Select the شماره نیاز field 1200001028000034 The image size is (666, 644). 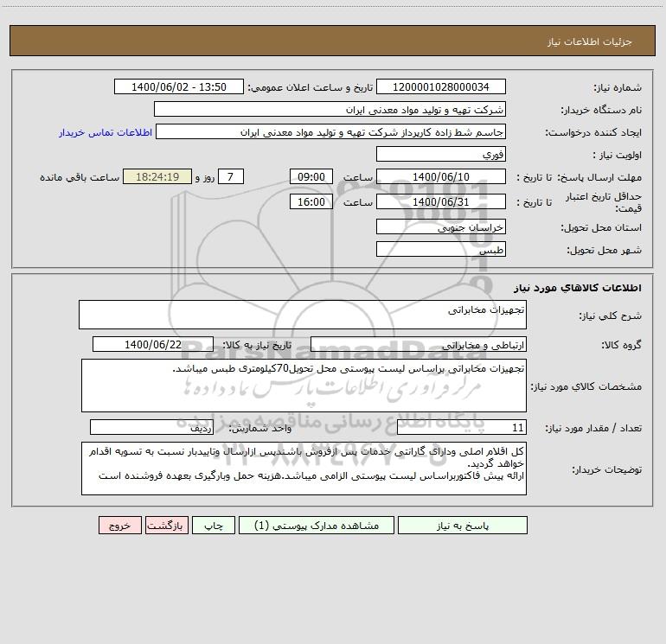pos(441,86)
